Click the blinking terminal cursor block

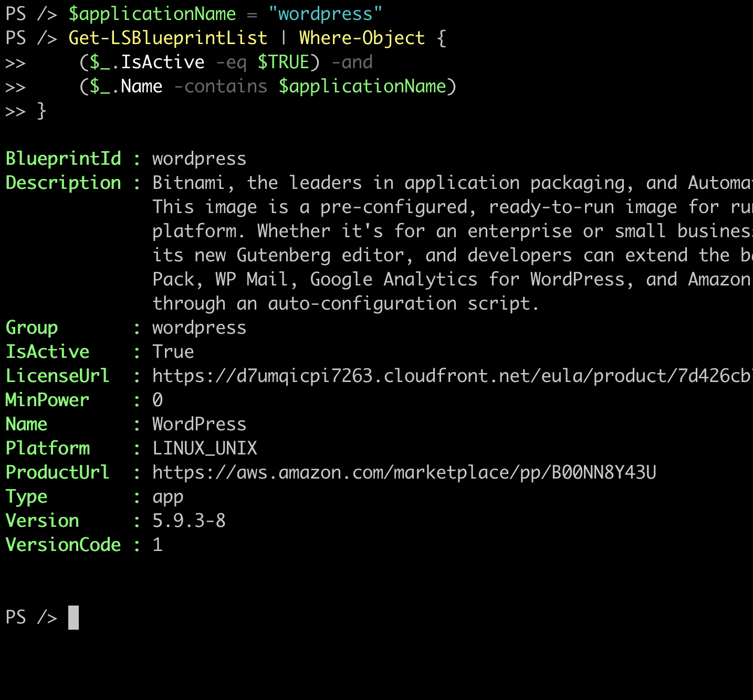74,617
